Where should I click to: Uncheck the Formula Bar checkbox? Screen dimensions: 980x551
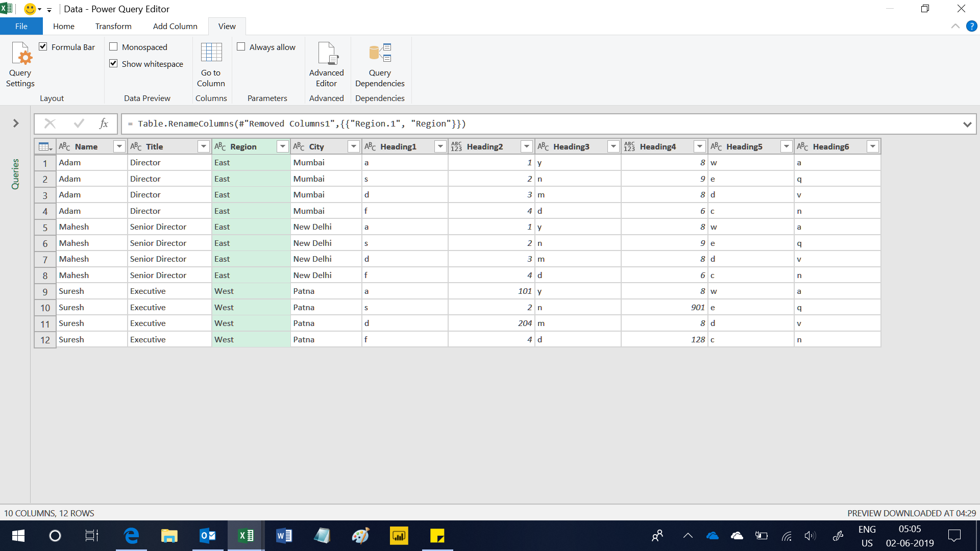[43, 47]
